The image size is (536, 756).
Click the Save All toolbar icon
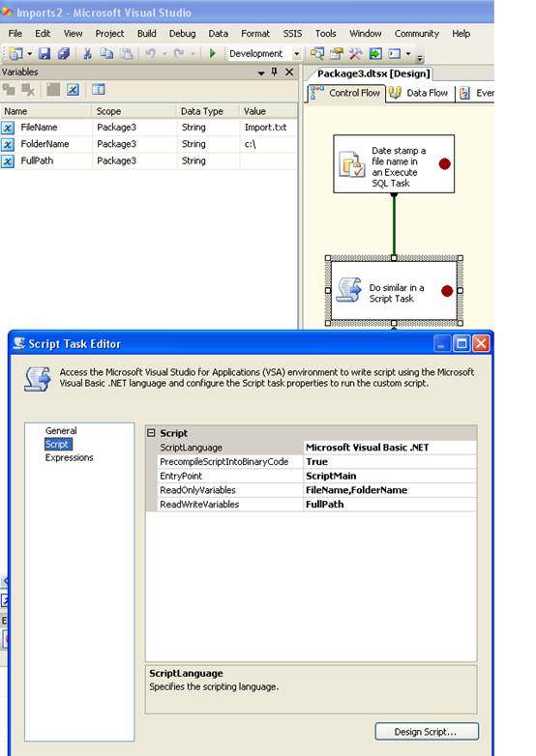[x=63, y=53]
